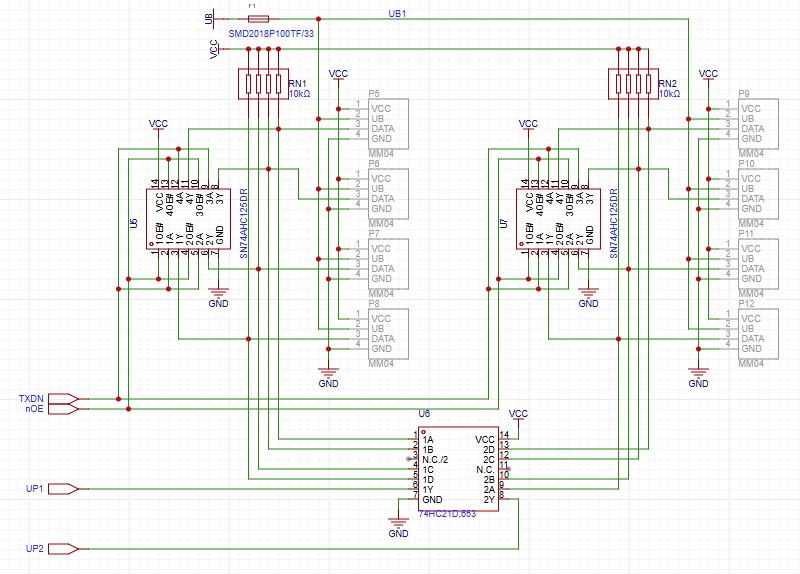Select connector P7 component body
The width and height of the screenshot is (800, 574).
(x=388, y=264)
